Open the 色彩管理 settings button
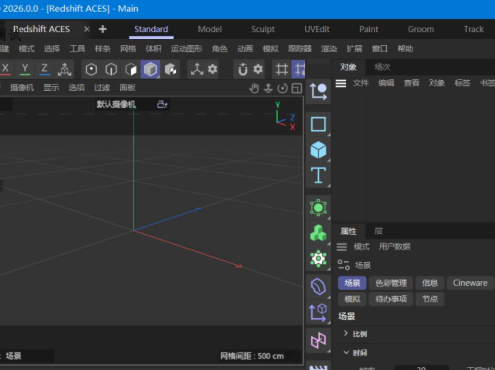The width and height of the screenshot is (495, 370). [391, 283]
